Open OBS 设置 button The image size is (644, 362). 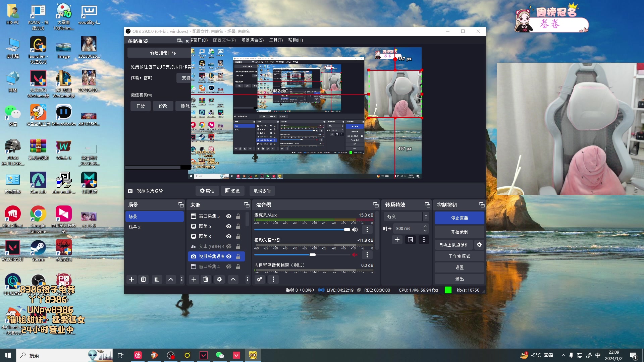[459, 267]
